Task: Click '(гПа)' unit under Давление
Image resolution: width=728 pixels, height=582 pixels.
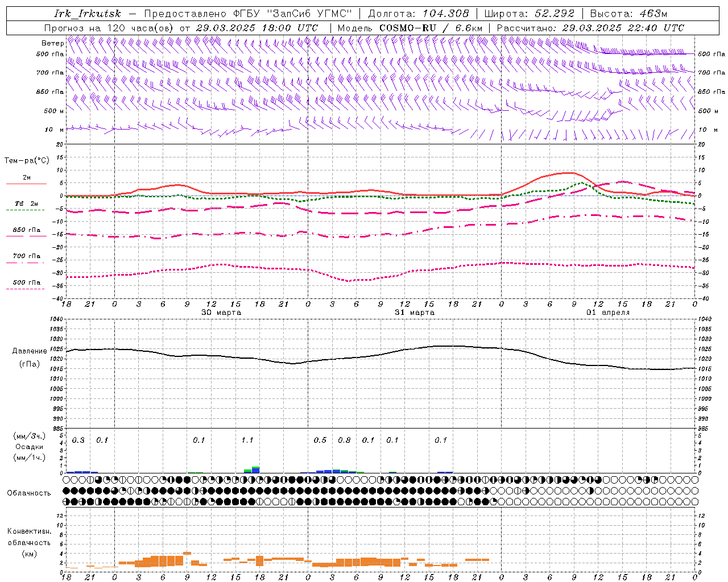Action: click(30, 364)
